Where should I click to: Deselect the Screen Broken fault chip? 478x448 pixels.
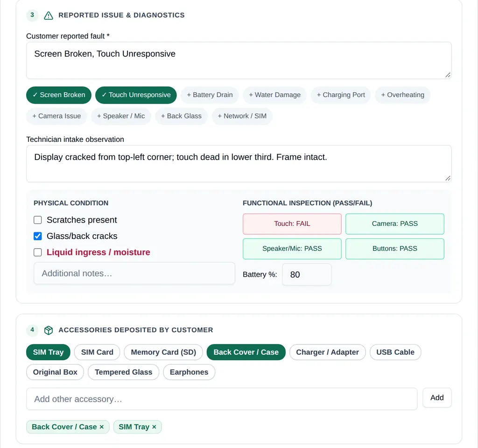[x=59, y=95]
